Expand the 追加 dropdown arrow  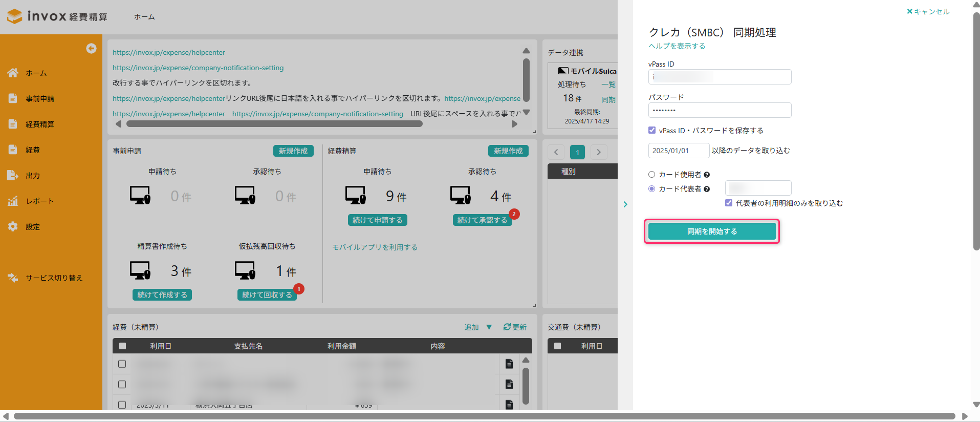pos(489,327)
